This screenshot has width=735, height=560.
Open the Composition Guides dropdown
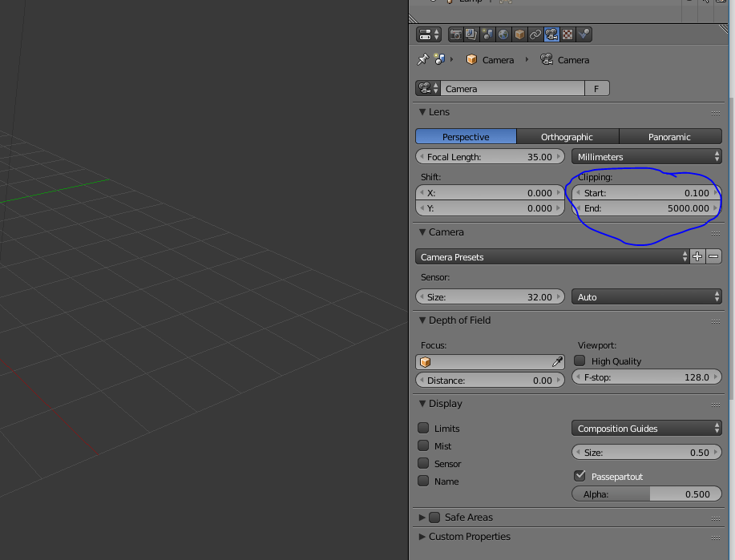[646, 428]
